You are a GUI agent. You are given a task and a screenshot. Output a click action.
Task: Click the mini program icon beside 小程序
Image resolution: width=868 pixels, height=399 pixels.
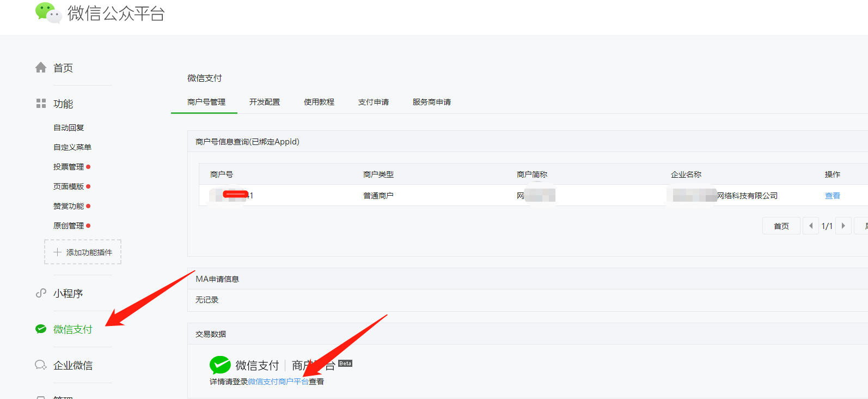coord(41,293)
